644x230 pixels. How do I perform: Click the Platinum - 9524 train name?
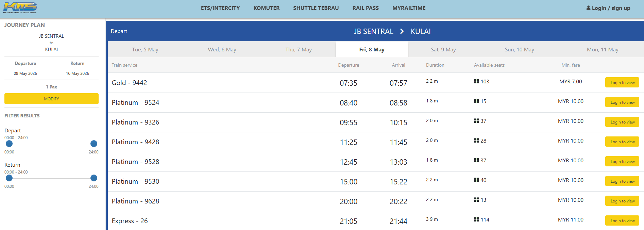pos(135,102)
